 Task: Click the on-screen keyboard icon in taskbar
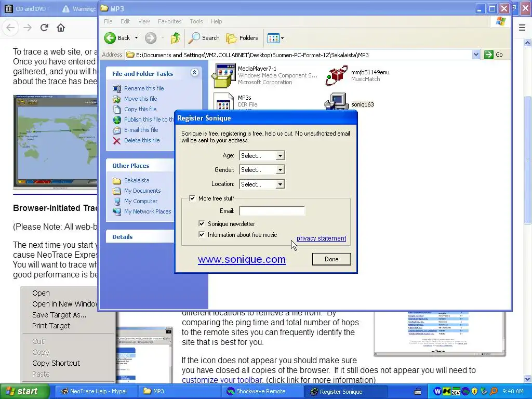418,392
